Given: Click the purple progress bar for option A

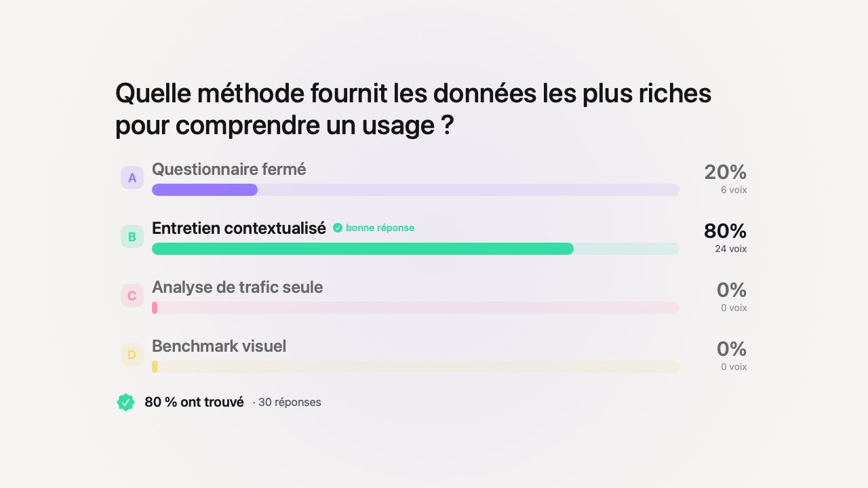Looking at the screenshot, I should coord(415,190).
